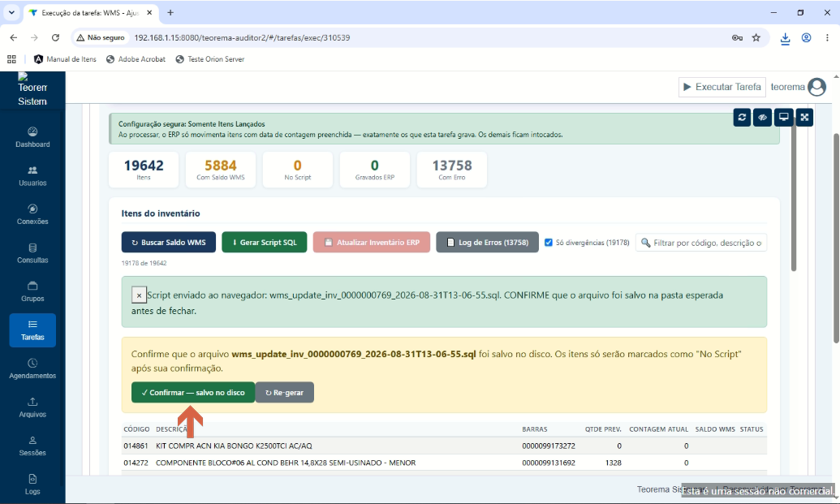Click the refresh icon in panel toolbar
Image resolution: width=840 pixels, height=504 pixels.
pyautogui.click(x=742, y=118)
